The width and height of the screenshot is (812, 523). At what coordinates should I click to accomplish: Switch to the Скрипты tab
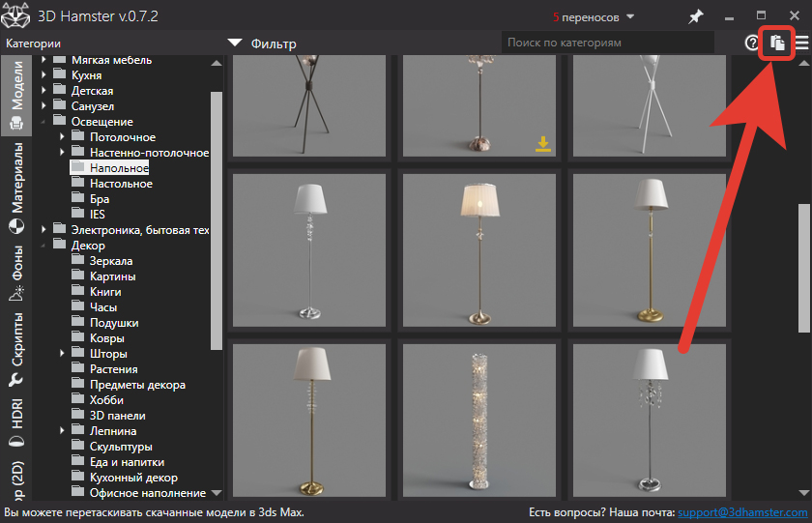click(16, 350)
